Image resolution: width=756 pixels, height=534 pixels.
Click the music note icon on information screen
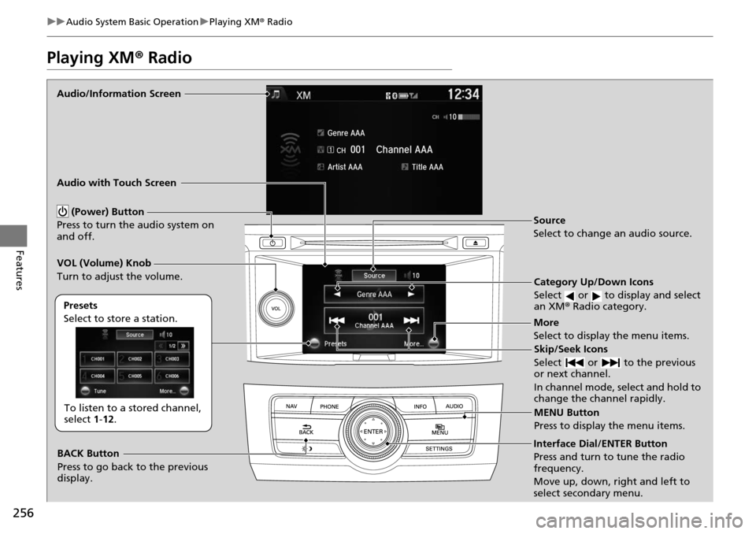pos(276,95)
